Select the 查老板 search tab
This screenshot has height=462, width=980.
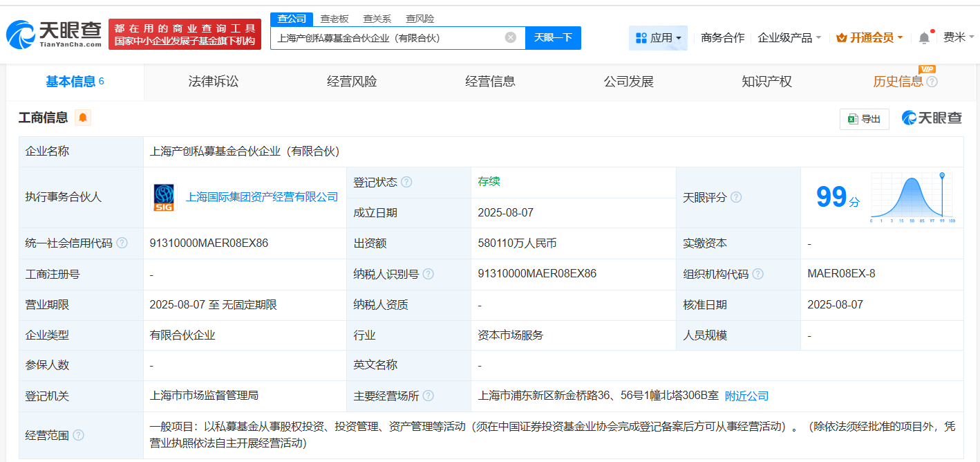coord(334,19)
